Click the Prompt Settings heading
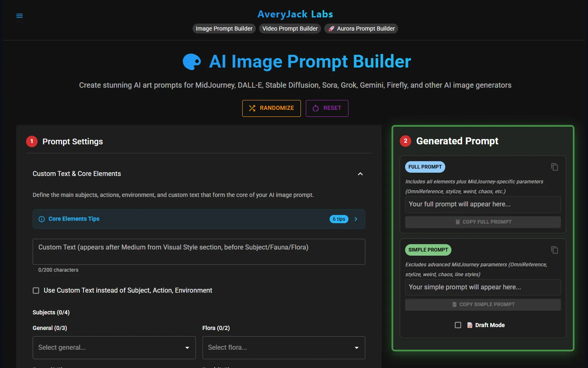The image size is (588, 368). pyautogui.click(x=73, y=142)
